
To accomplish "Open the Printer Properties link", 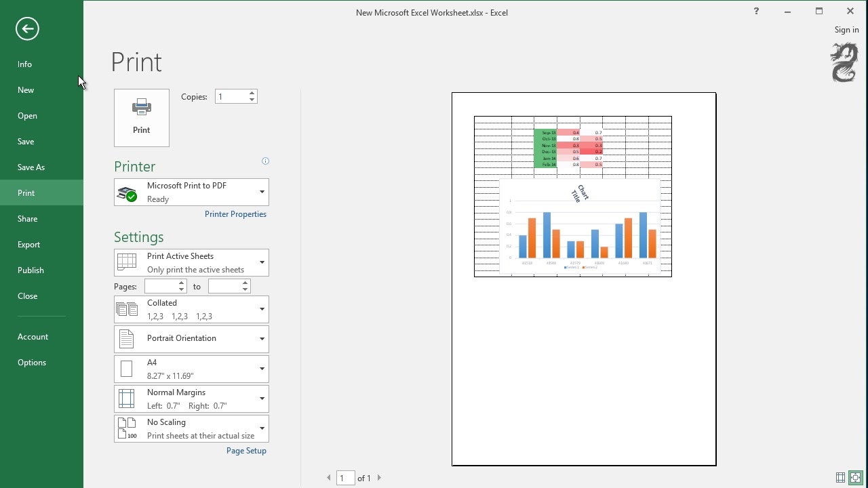I will [235, 214].
